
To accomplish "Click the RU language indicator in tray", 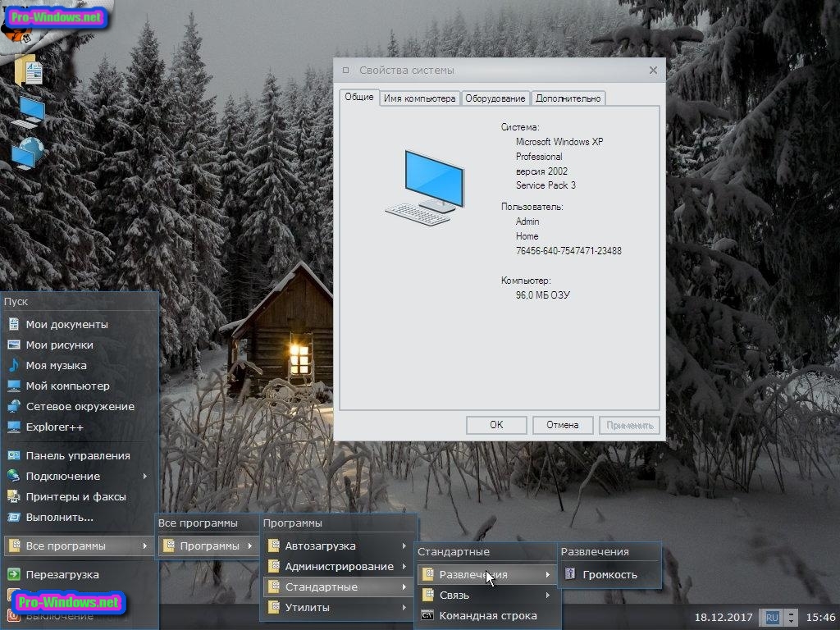I will tap(772, 617).
